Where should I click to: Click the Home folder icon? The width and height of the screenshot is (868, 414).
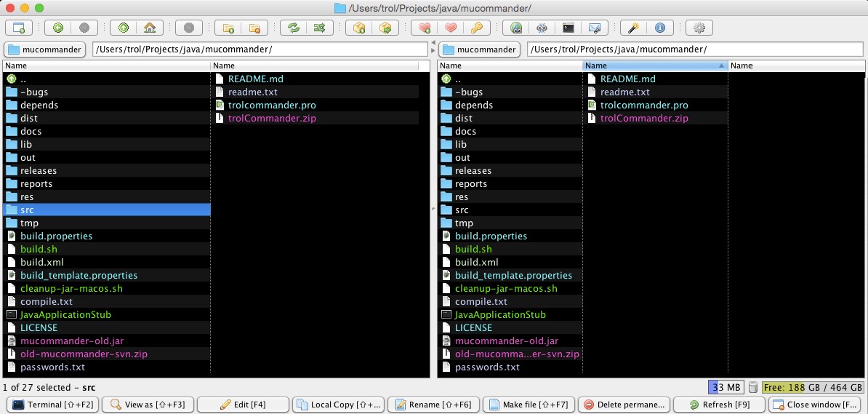149,28
